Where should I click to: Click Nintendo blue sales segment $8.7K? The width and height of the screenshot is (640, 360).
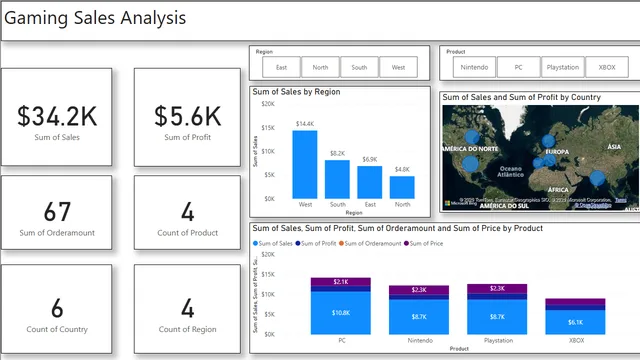coord(419,317)
